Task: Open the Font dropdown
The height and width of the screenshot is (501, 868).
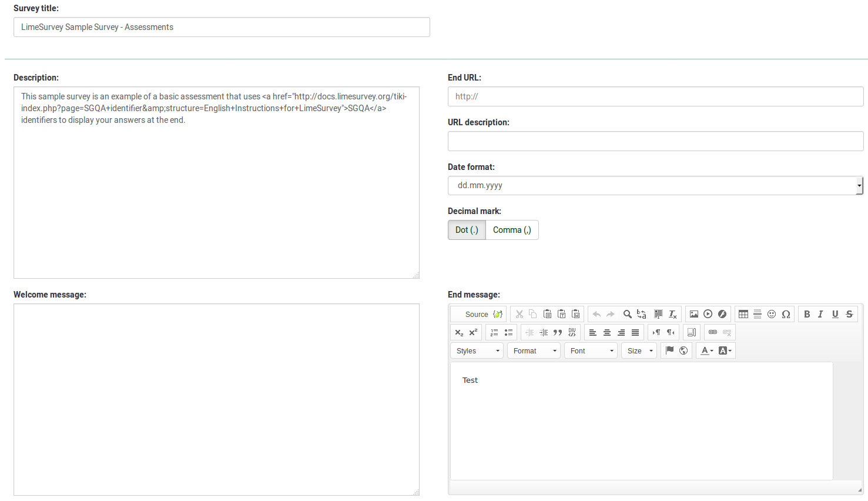Action: click(592, 350)
